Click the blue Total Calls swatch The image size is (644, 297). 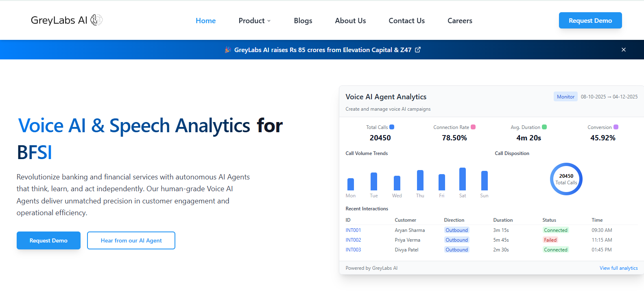pyautogui.click(x=392, y=127)
